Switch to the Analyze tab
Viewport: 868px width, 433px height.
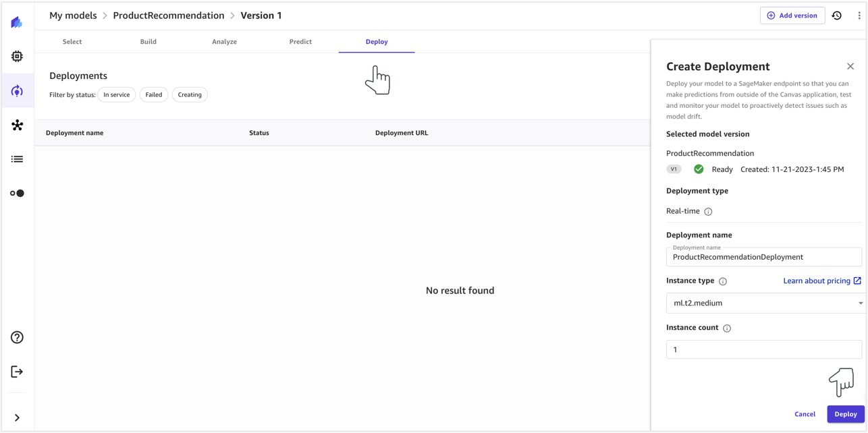224,42
